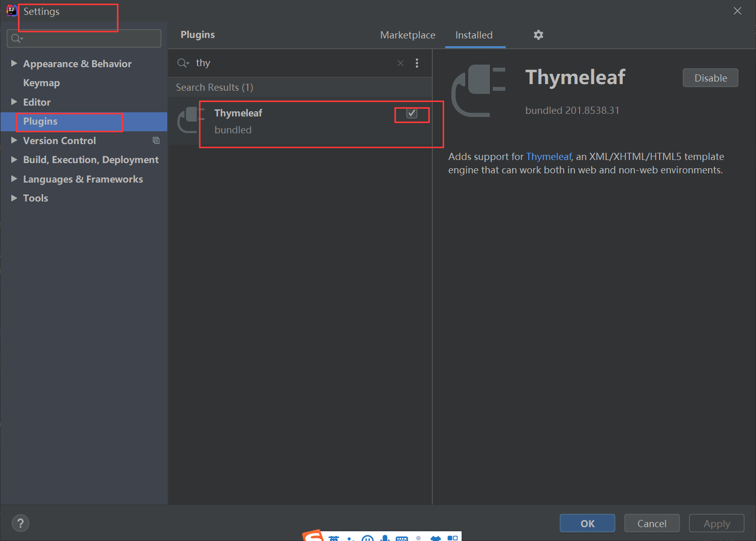Click the Sogou input method logo
The image size is (756, 541).
click(x=313, y=536)
